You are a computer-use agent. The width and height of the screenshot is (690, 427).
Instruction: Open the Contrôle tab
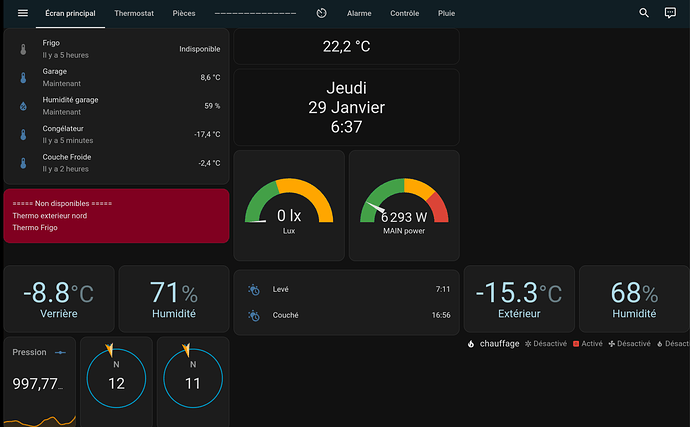[404, 14]
